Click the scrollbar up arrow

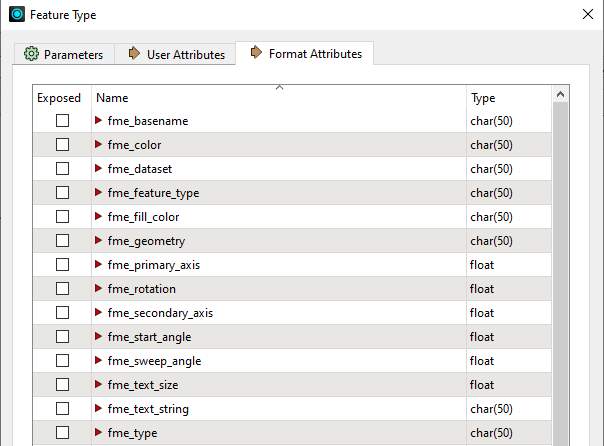560,93
